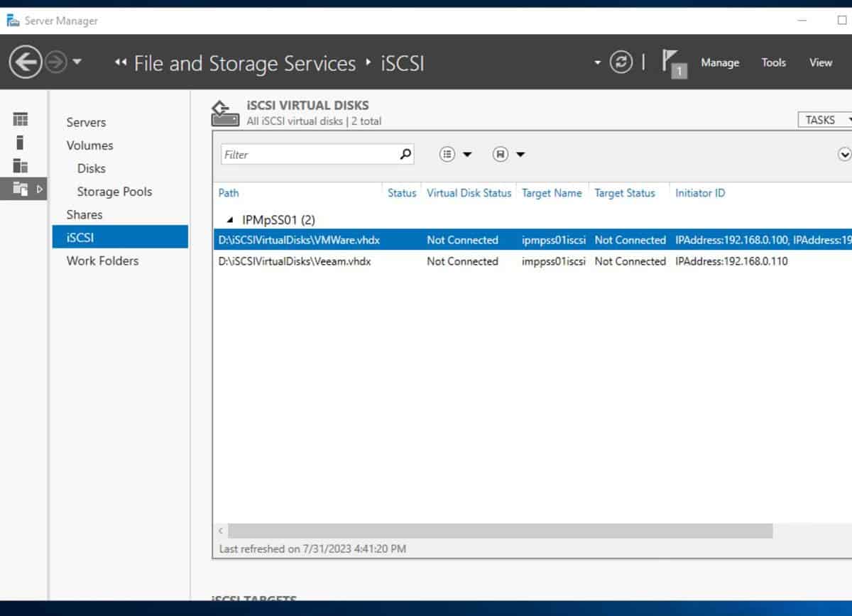Open the Storage Pools page

(114, 191)
